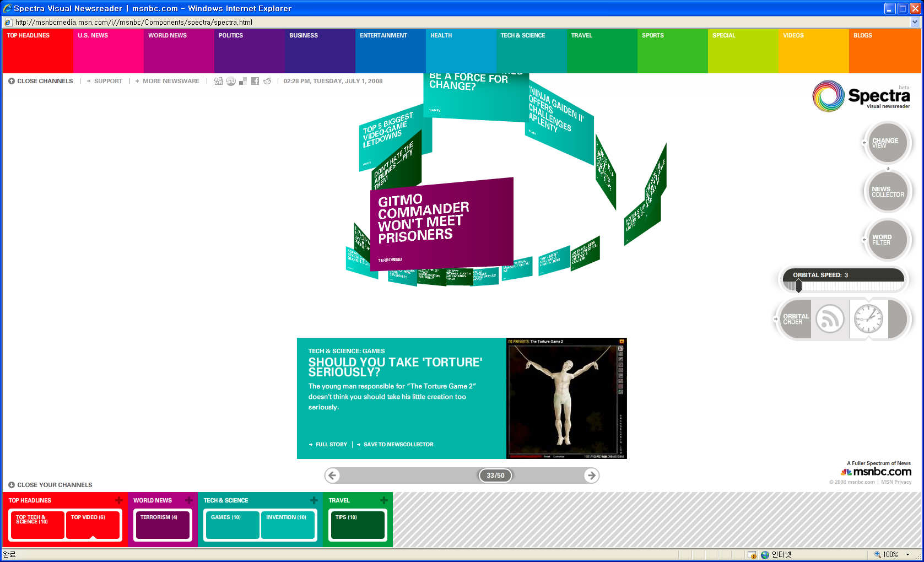This screenshot has height=562, width=924.
Task: Click plus icon on Tech & Science channel
Action: click(314, 500)
